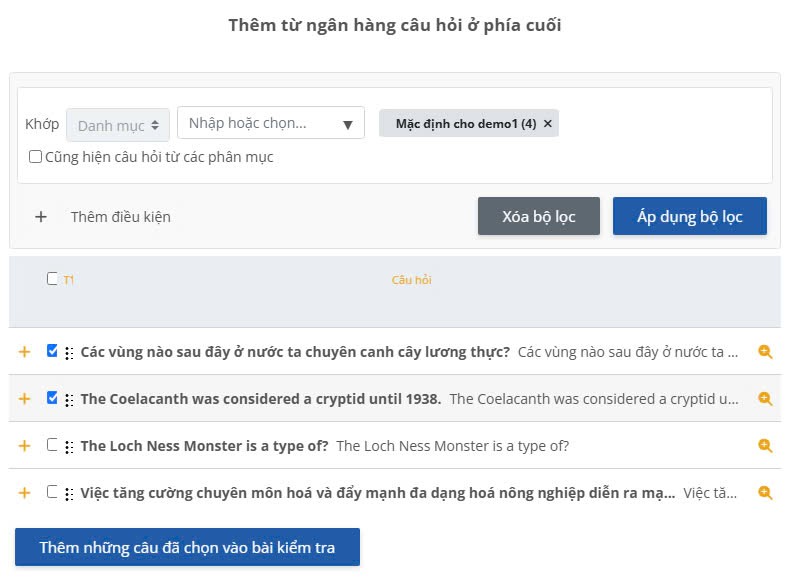The width and height of the screenshot is (790, 586).
Task: Click the 'Áp dụng bộ lọc' button
Action: [690, 216]
